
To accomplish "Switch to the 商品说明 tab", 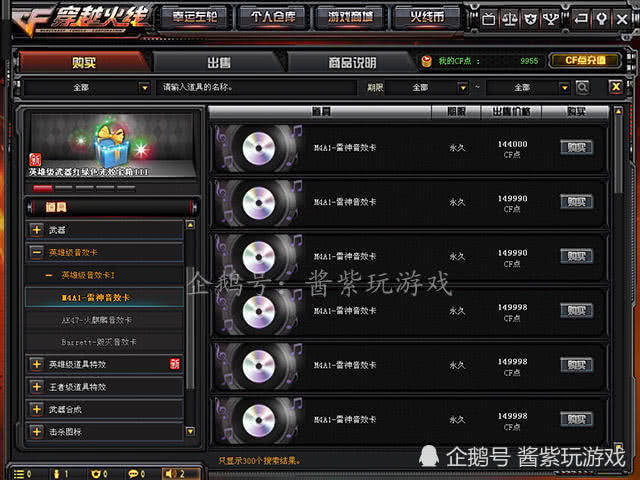I will click(352, 62).
